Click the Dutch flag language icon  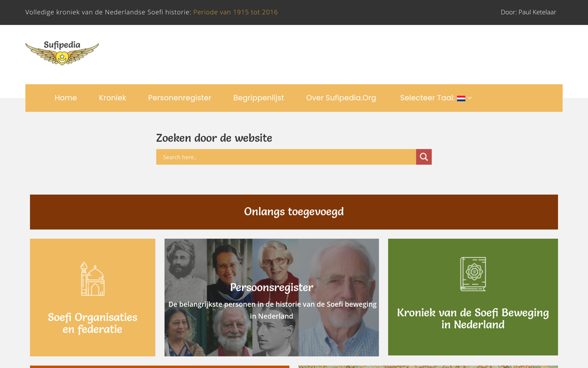461,98
